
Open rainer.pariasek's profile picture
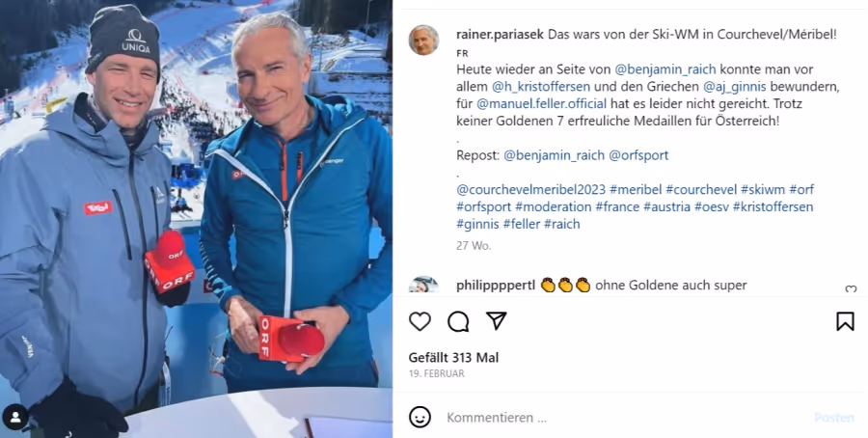(424, 40)
